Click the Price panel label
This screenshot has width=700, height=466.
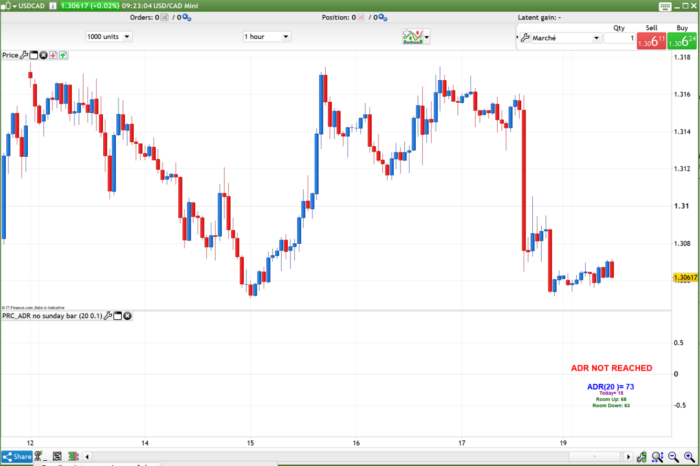point(10,55)
